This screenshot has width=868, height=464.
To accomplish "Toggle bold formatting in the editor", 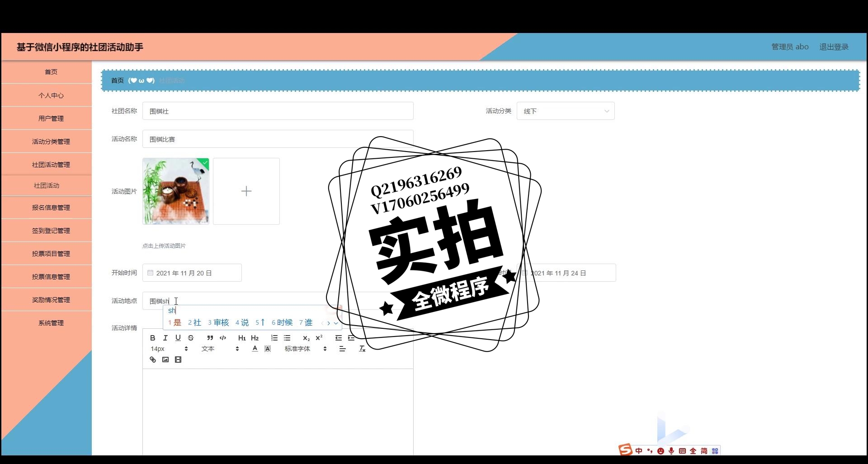I will pyautogui.click(x=153, y=338).
